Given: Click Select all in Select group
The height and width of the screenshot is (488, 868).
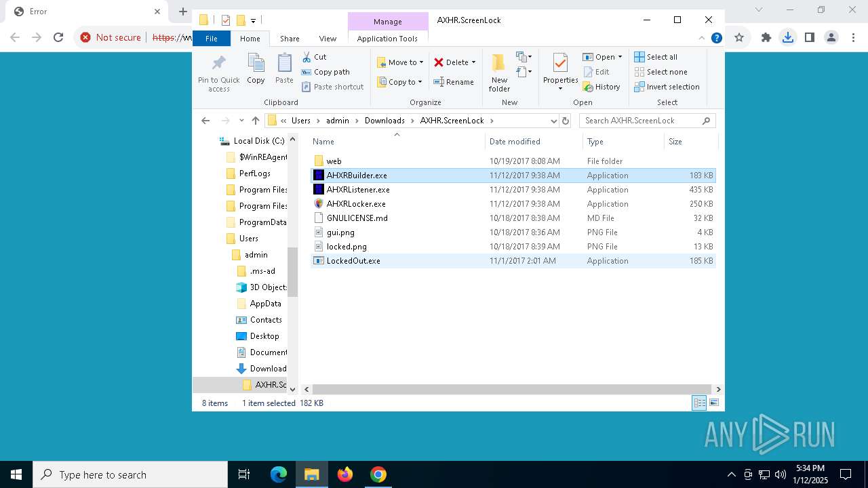Looking at the screenshot, I should [x=655, y=57].
